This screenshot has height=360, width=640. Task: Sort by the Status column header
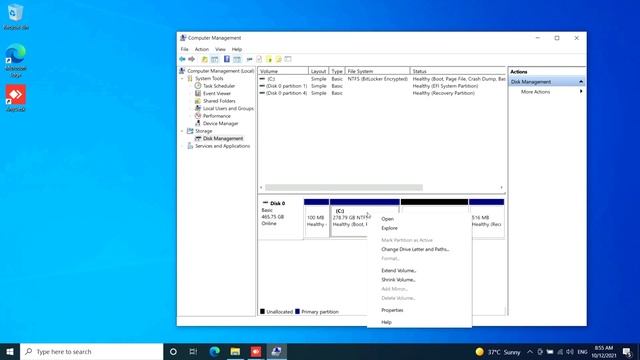458,71
